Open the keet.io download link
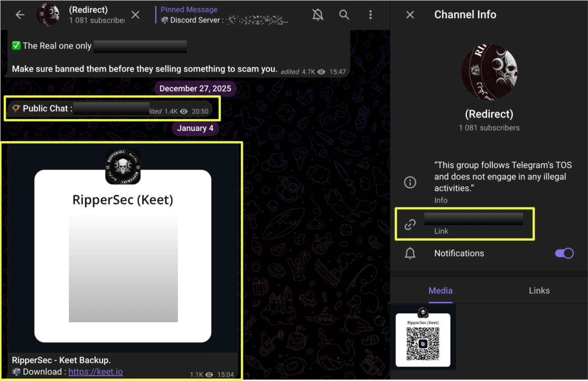 [95, 372]
